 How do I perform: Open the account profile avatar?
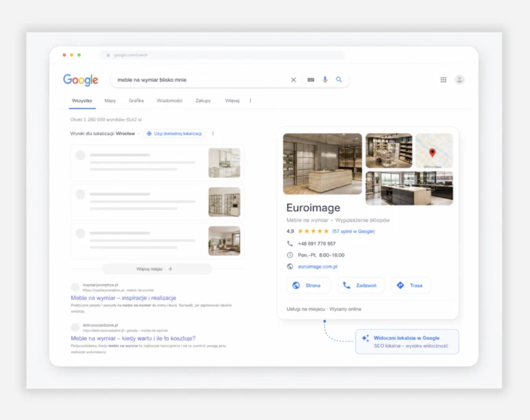pyautogui.click(x=459, y=80)
